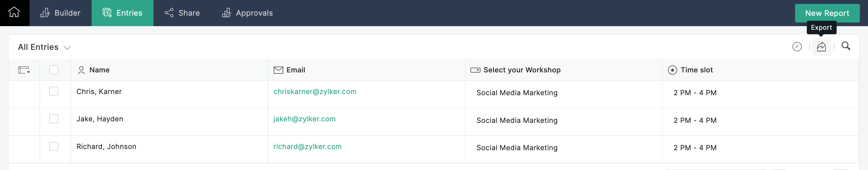Select the Jake, Hayden row checkbox
The height and width of the screenshot is (170, 868).
click(54, 119)
